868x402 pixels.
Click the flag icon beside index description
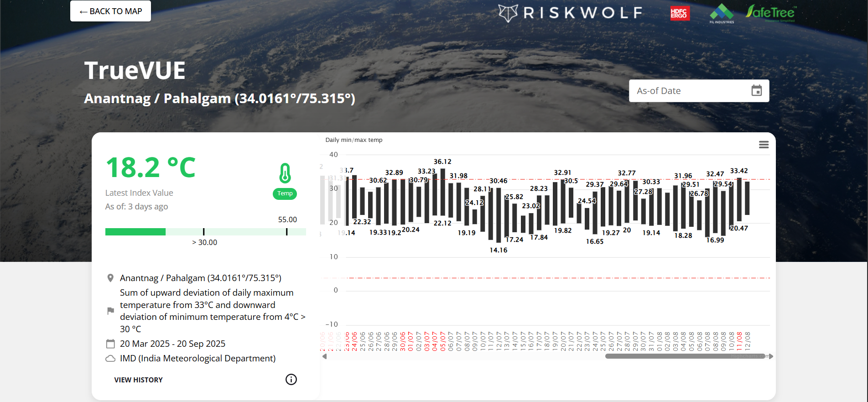pyautogui.click(x=110, y=311)
